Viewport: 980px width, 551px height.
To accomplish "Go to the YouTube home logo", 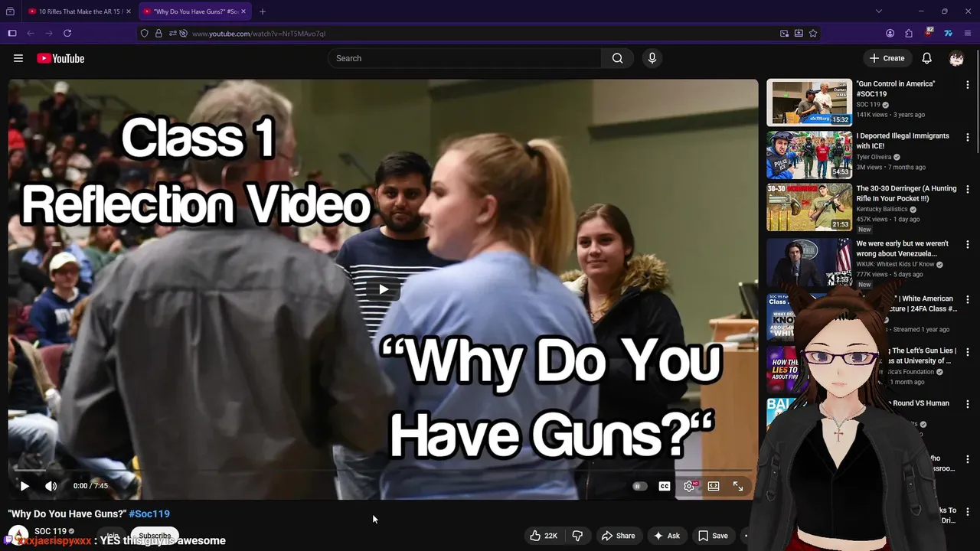I will pyautogui.click(x=60, y=58).
